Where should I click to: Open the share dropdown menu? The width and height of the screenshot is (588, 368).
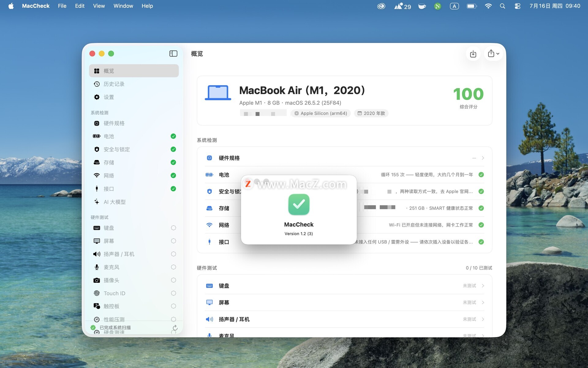[493, 54]
